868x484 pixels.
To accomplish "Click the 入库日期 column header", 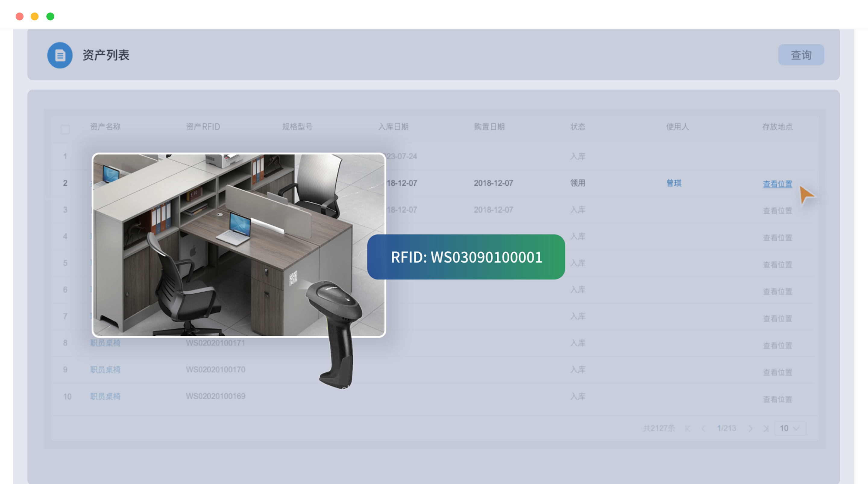I will click(x=393, y=127).
